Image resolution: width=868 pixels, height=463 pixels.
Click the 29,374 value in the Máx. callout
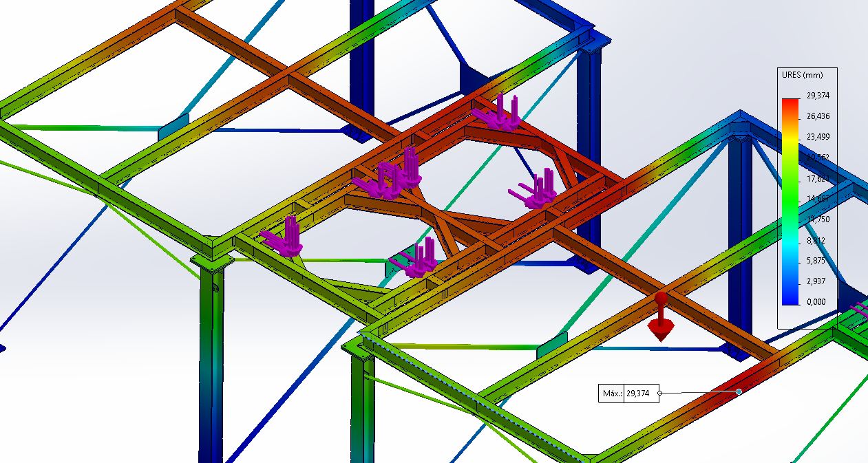[x=639, y=394]
